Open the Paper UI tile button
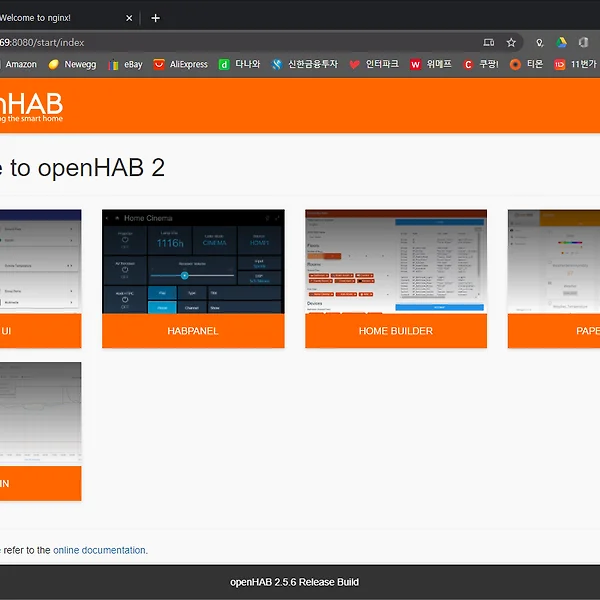The height and width of the screenshot is (600, 600). 554,331
